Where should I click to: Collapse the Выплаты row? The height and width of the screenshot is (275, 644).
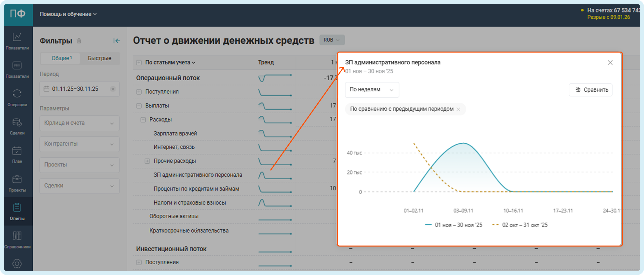[x=139, y=106]
